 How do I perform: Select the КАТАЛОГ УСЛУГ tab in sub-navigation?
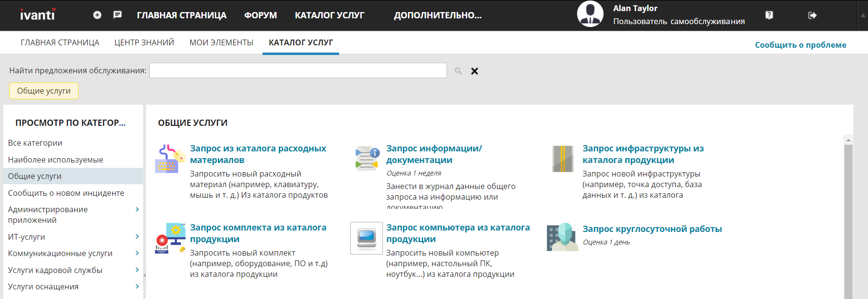301,42
